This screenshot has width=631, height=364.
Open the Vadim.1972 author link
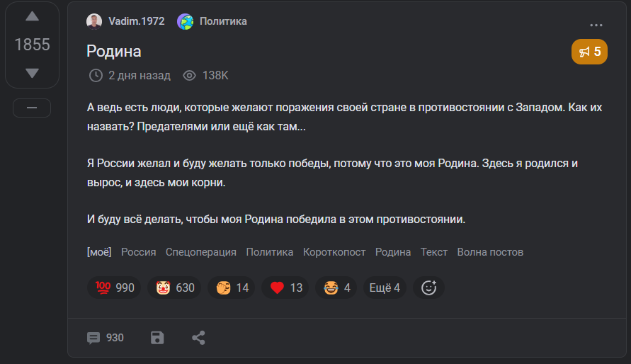[136, 21]
